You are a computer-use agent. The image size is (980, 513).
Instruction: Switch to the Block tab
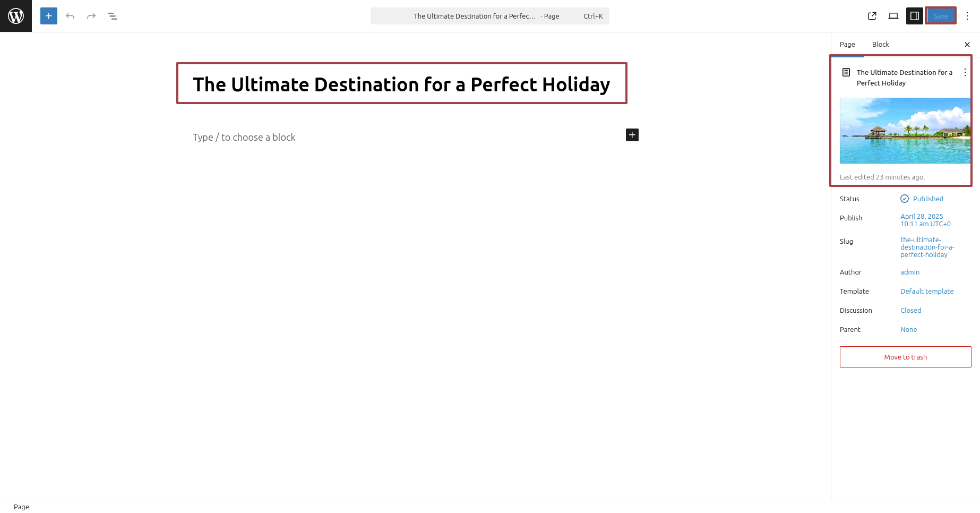(880, 45)
